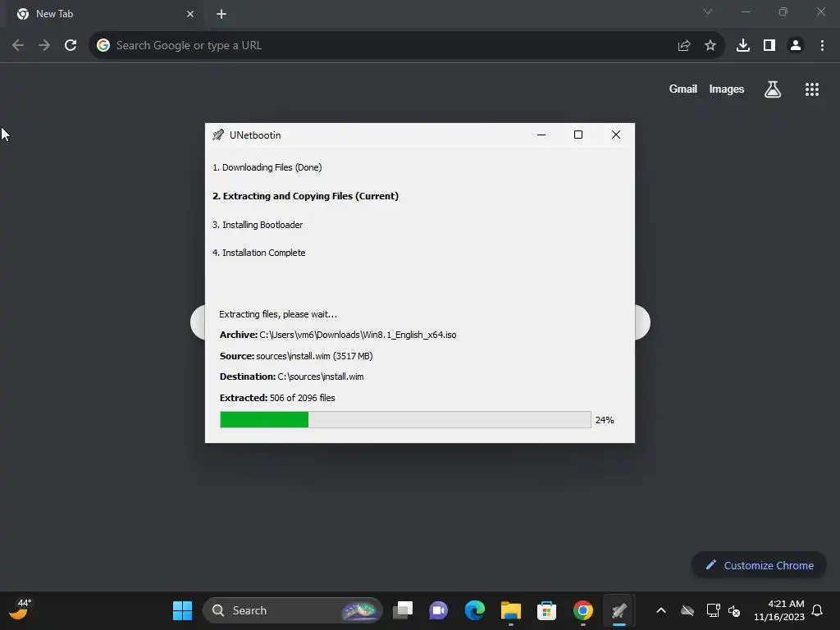Click Destination C:\sources\install.wim text

tap(292, 377)
